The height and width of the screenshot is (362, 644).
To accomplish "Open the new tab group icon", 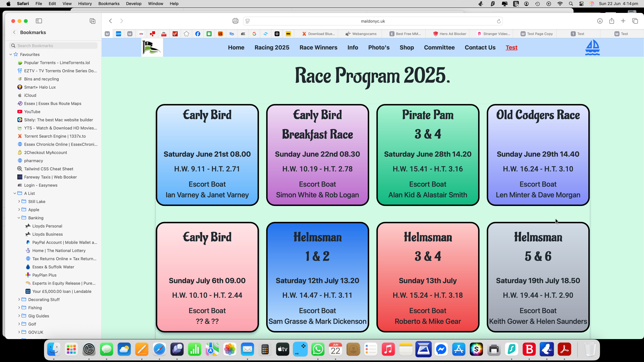I will coord(92,21).
